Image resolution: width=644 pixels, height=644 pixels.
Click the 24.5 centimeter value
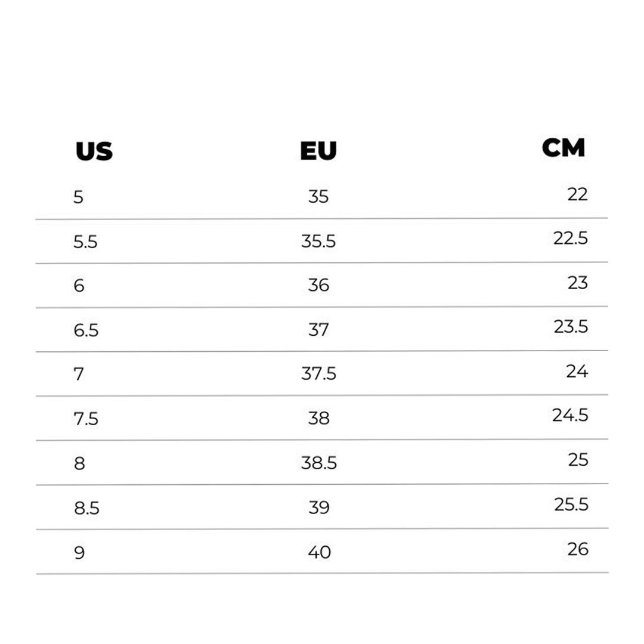click(x=570, y=415)
